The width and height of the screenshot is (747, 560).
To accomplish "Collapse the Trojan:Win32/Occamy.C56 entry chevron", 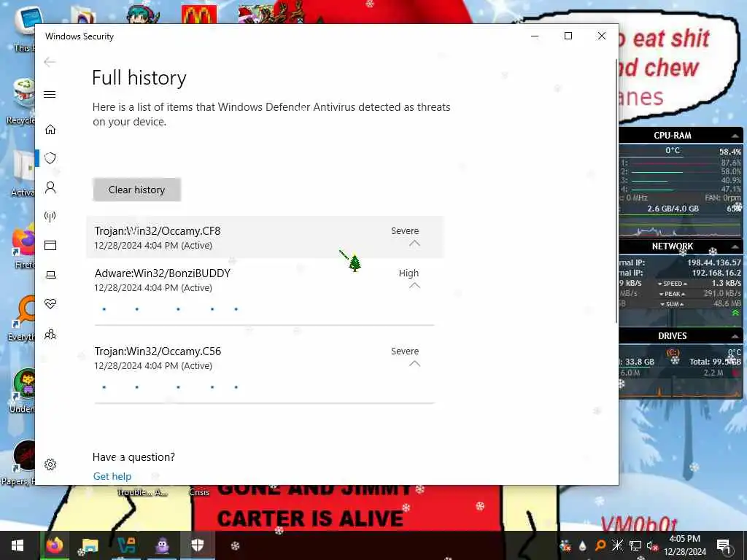I will pyautogui.click(x=414, y=364).
